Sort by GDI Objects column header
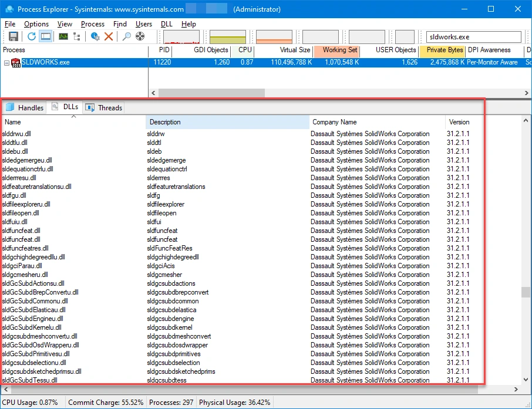The height and width of the screenshot is (409, 532). tap(201, 50)
